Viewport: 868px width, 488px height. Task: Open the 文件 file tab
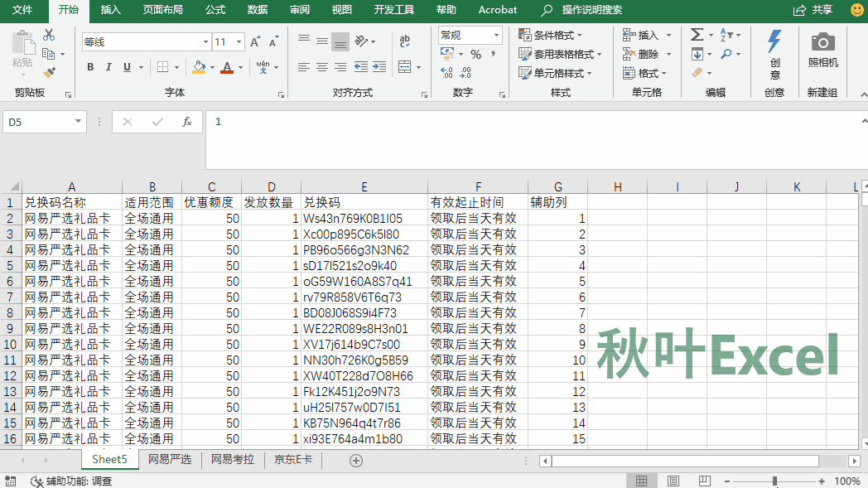tap(22, 10)
